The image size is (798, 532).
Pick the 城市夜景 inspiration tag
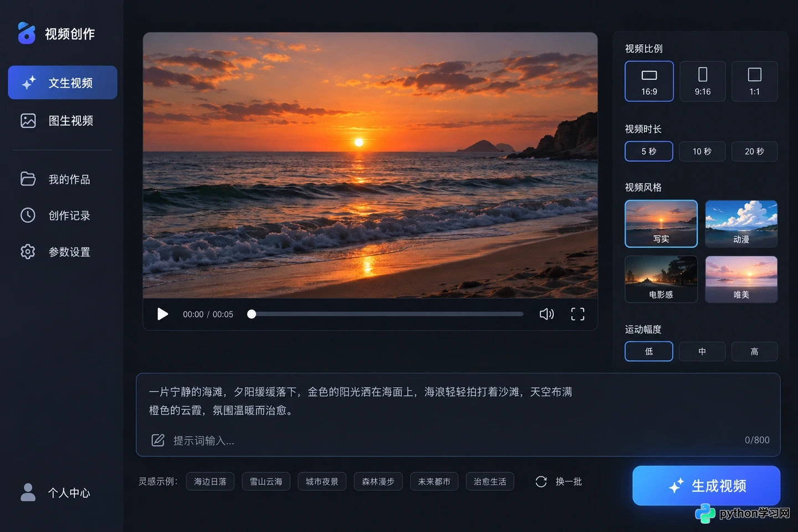click(322, 482)
